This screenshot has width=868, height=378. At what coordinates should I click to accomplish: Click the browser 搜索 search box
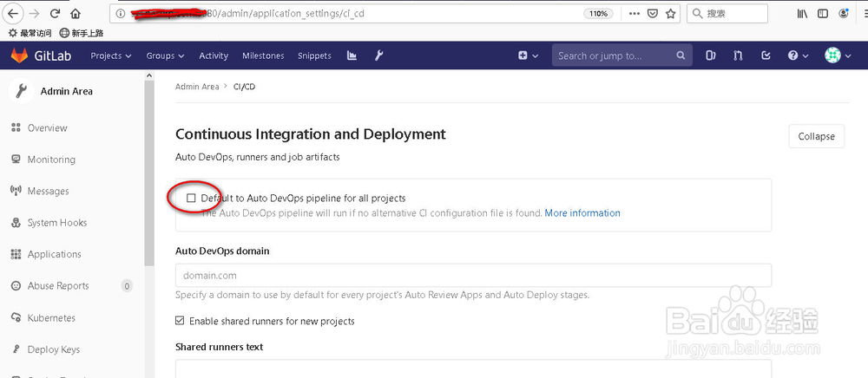point(727,14)
